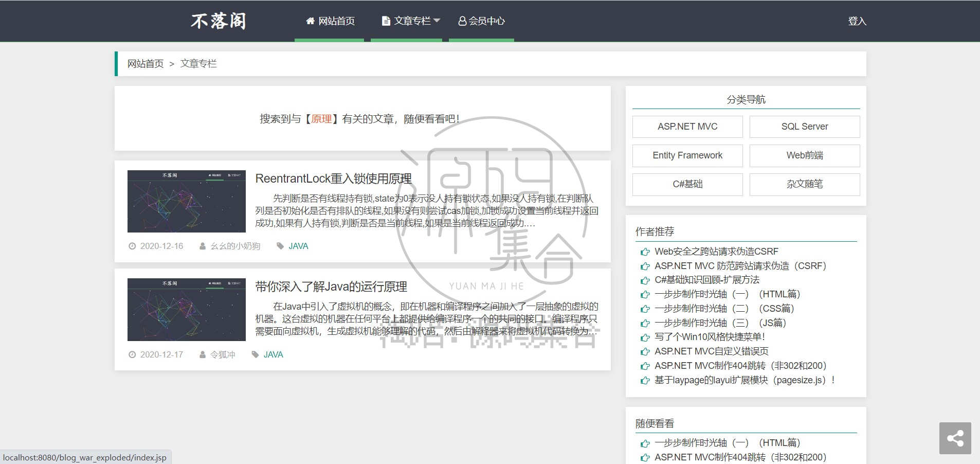980x464 pixels.
Task: Click author name 令狐冲
Action: pyautogui.click(x=223, y=354)
